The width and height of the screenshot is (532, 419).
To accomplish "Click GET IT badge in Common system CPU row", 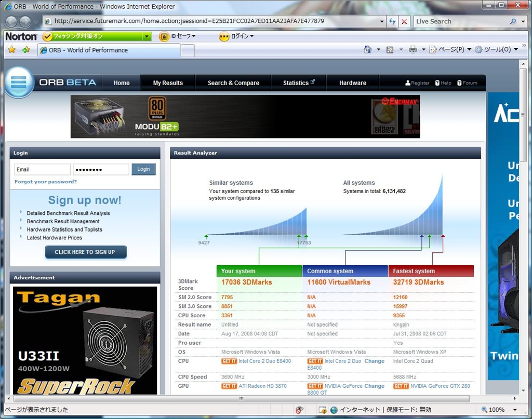I will (315, 361).
